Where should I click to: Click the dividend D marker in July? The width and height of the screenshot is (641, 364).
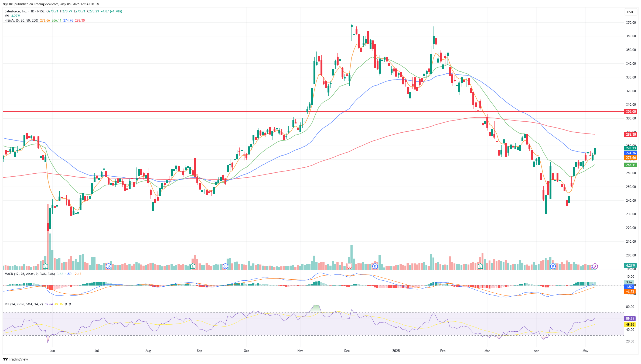click(x=108, y=266)
